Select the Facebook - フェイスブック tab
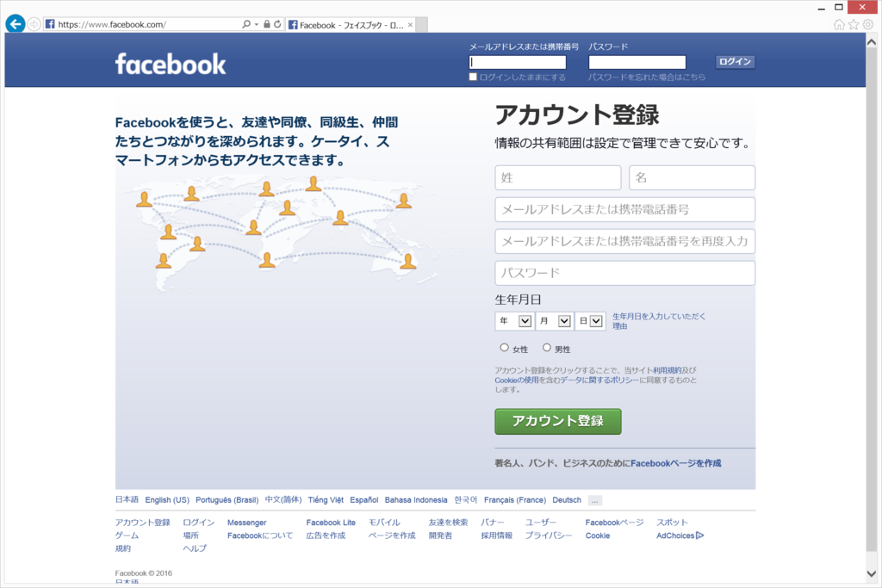 point(351,25)
